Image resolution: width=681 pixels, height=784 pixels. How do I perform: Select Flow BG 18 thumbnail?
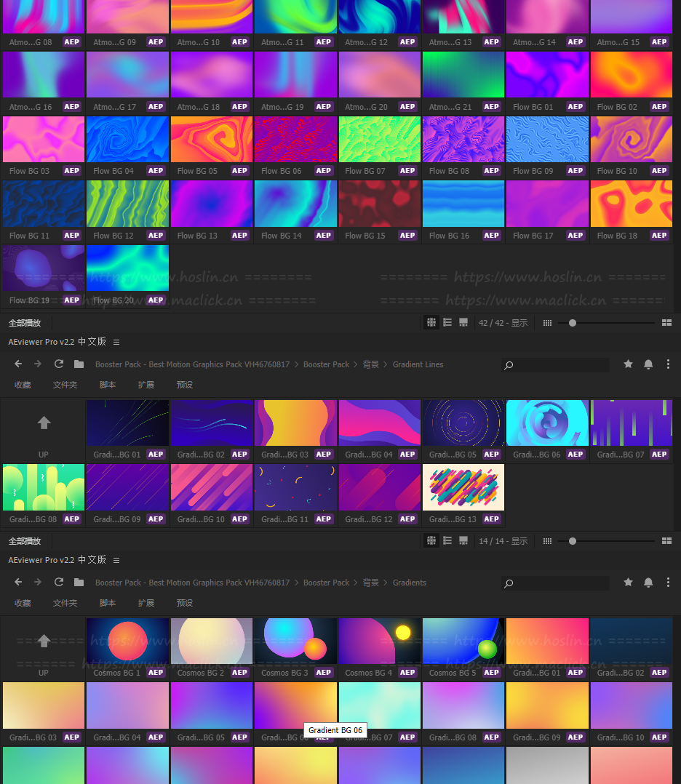tap(632, 204)
